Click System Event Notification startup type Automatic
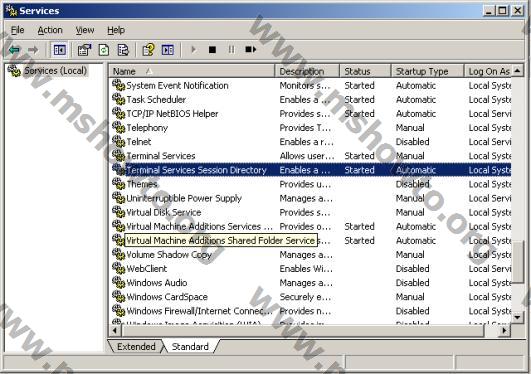 pyautogui.click(x=416, y=85)
